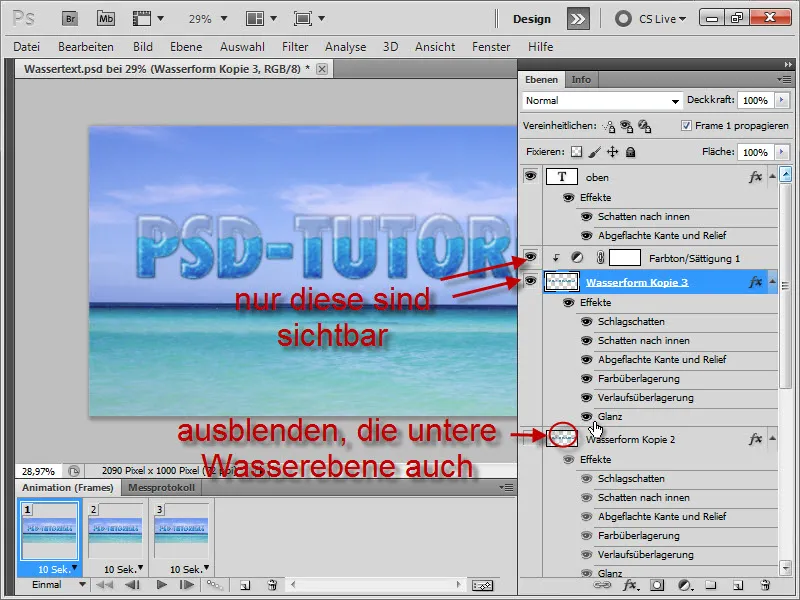Delete the selected animation frame
This screenshot has width=800, height=600.
pos(272,585)
